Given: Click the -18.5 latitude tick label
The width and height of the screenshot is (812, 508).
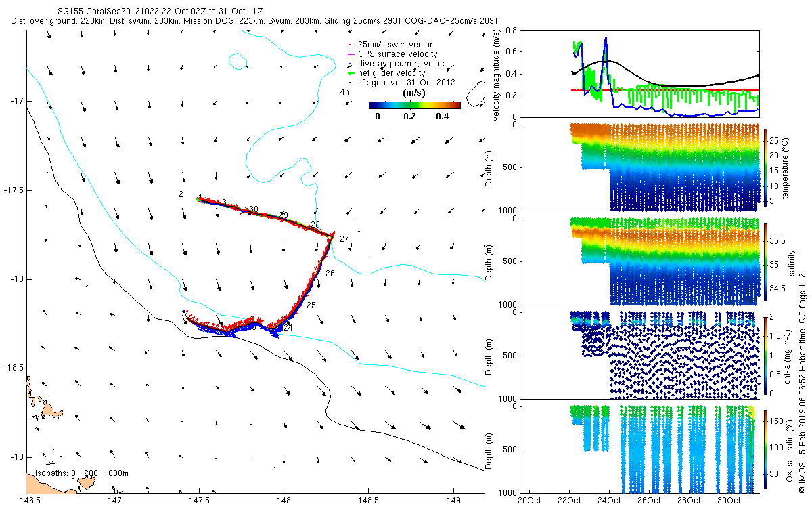Looking at the screenshot, I should 12,368.
